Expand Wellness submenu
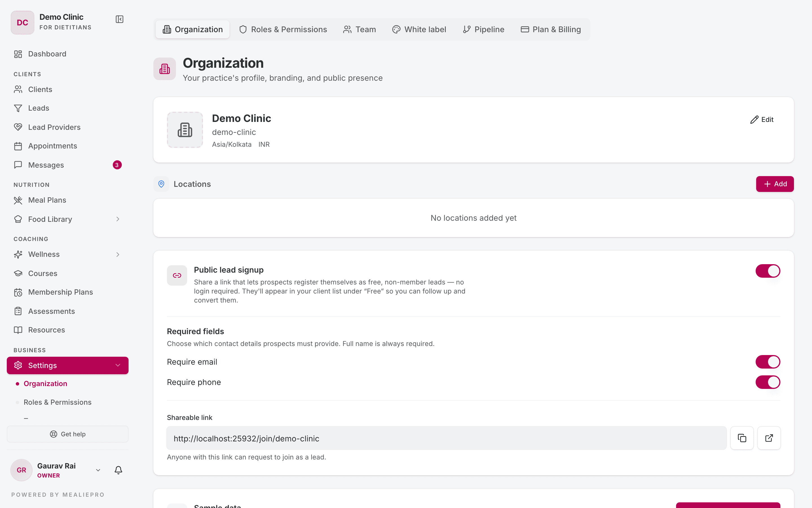Image resolution: width=812 pixels, height=508 pixels. tap(118, 254)
